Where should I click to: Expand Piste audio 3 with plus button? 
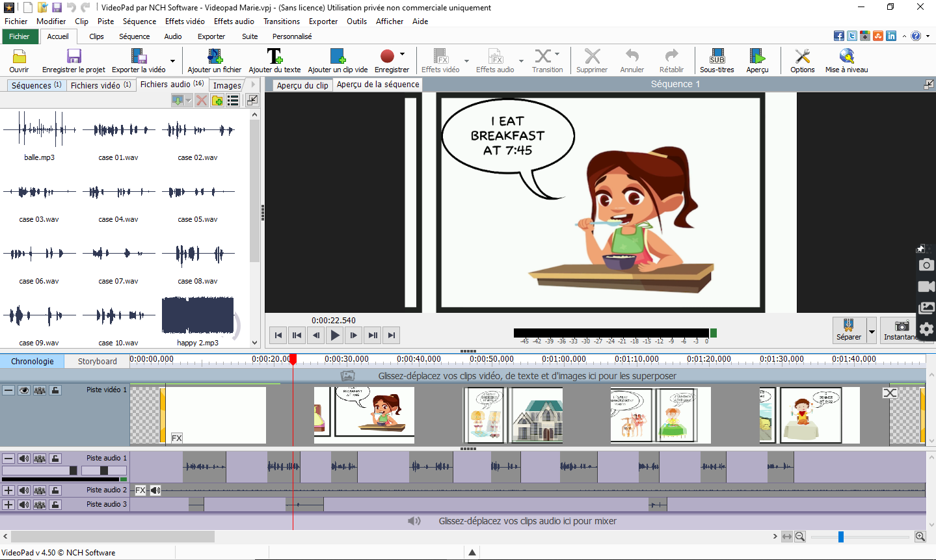point(8,505)
